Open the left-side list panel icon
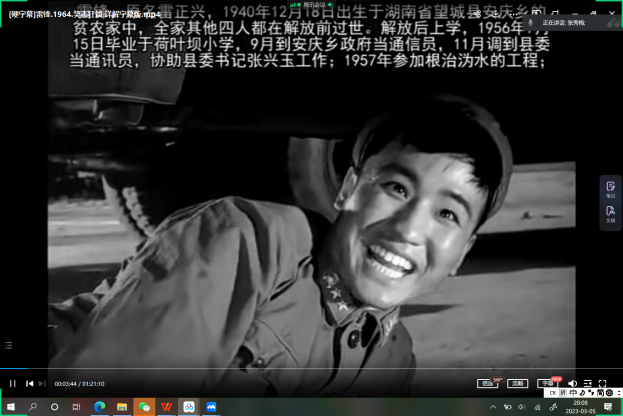This screenshot has width=623, height=416. click(8, 345)
